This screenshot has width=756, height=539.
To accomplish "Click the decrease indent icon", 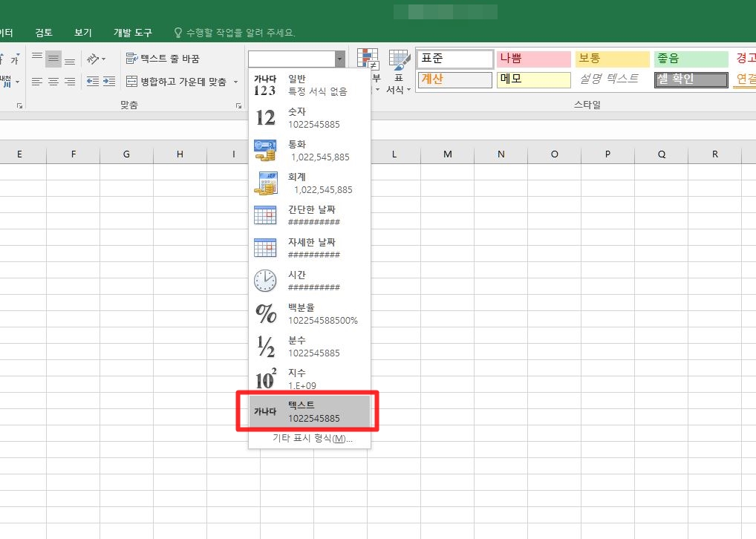I will (x=93, y=82).
